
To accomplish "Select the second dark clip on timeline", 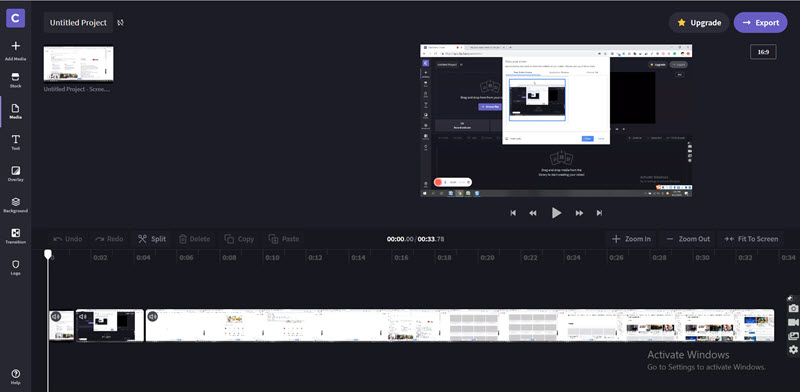I will point(110,326).
